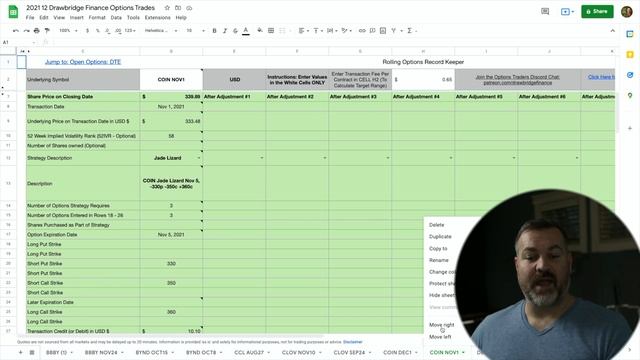640x360 pixels.
Task: Open the font size dropdown
Action: [x=196, y=31]
